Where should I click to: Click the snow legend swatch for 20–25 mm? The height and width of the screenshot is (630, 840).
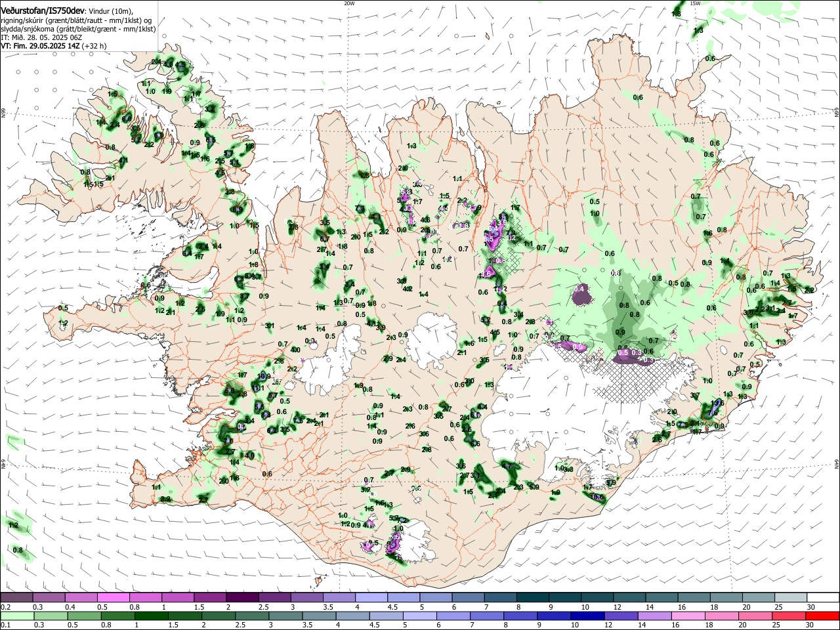coord(759,598)
